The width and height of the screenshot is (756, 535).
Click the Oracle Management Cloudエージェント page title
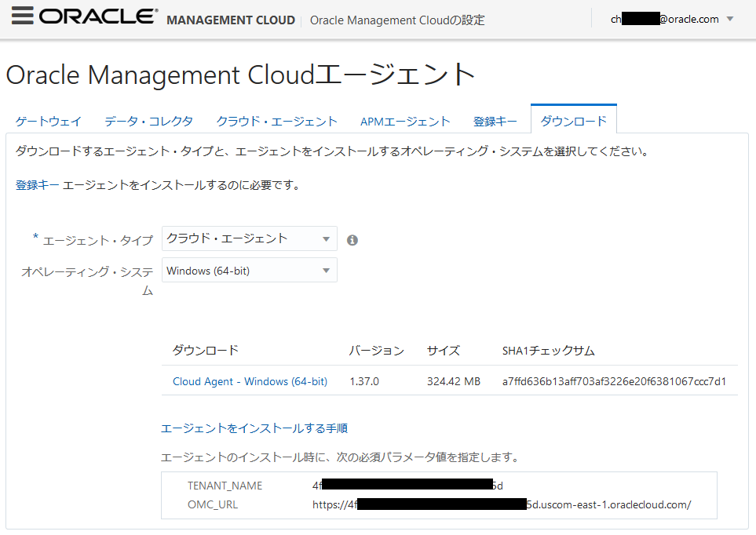[240, 75]
